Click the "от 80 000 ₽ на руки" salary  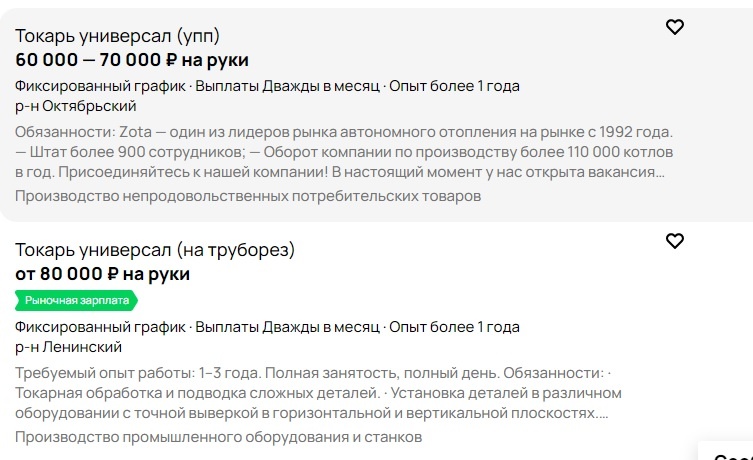click(102, 274)
